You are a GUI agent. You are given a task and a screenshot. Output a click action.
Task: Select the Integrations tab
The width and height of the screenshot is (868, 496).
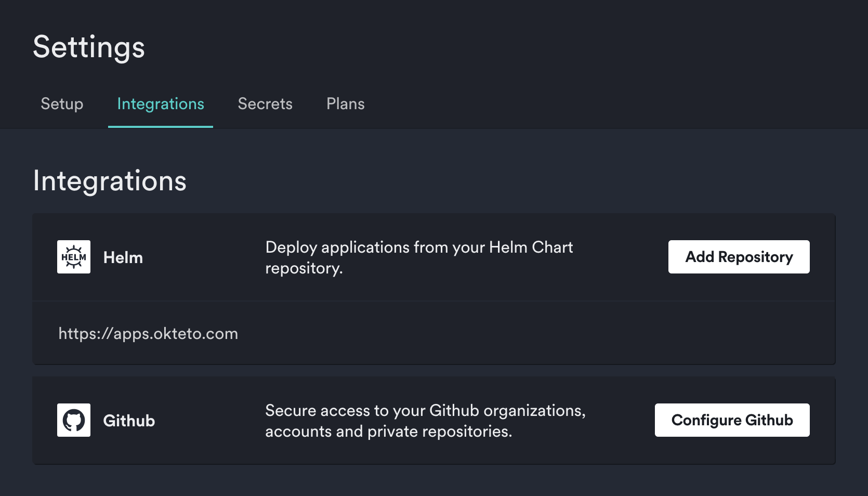tap(161, 104)
